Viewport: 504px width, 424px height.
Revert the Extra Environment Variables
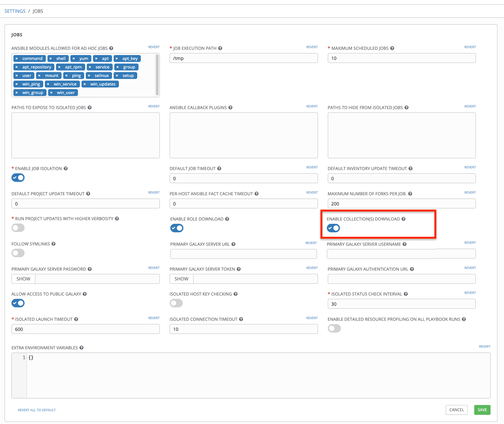coord(485,347)
